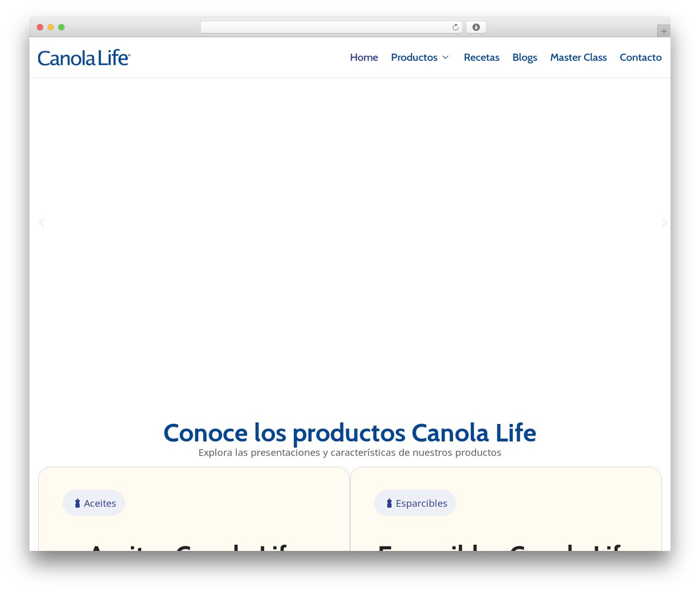700x593 pixels.
Task: Click the heading Conoce los productos Canola Life
Action: tap(349, 433)
